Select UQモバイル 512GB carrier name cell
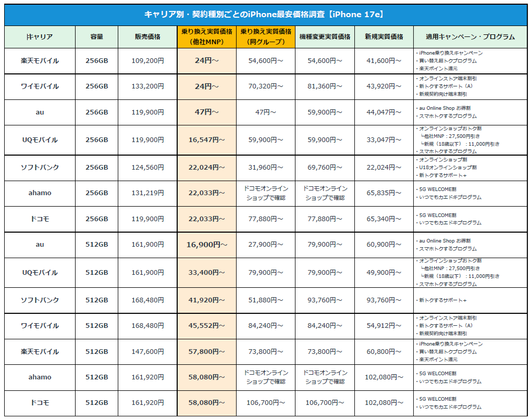532x420 pixels. (x=40, y=273)
